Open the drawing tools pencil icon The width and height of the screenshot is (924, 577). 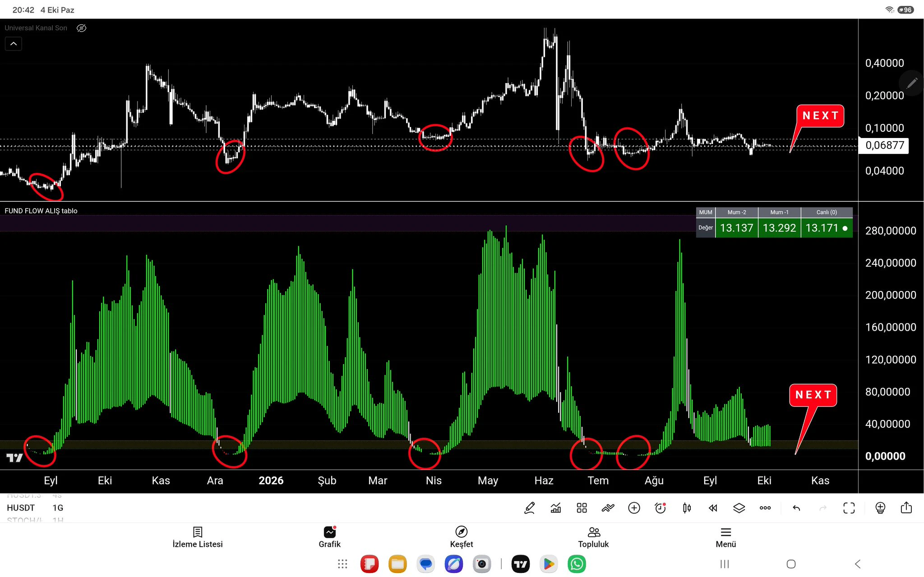(x=529, y=508)
